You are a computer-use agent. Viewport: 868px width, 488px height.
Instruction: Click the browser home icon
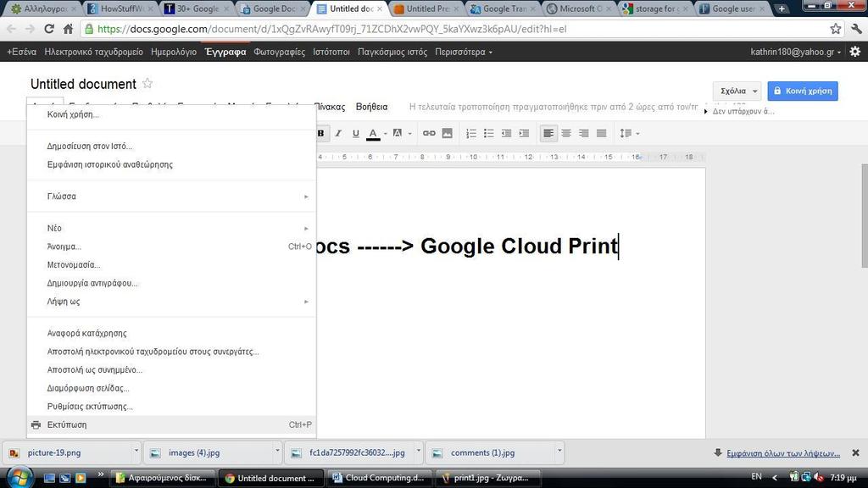[x=68, y=29]
